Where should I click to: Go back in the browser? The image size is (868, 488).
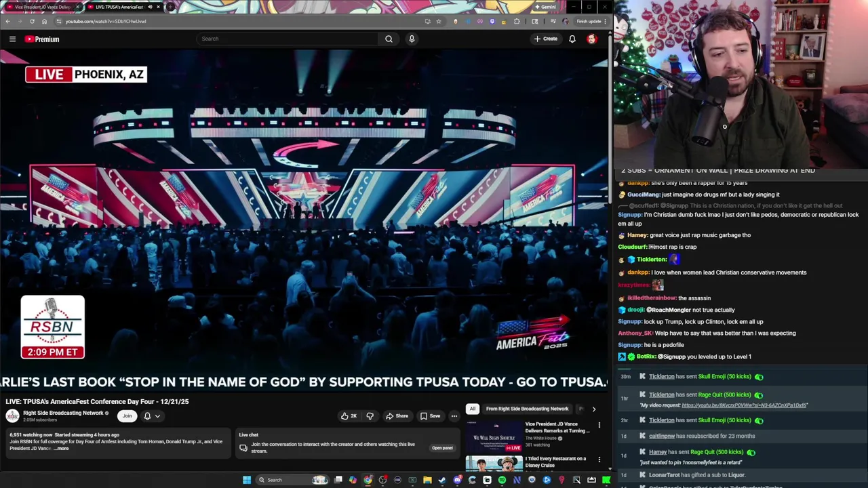click(7, 21)
